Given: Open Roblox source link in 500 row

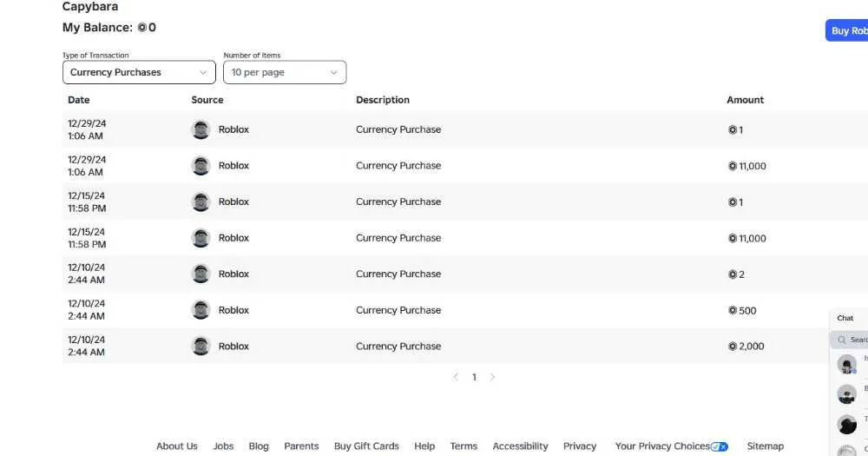Looking at the screenshot, I should coord(233,310).
